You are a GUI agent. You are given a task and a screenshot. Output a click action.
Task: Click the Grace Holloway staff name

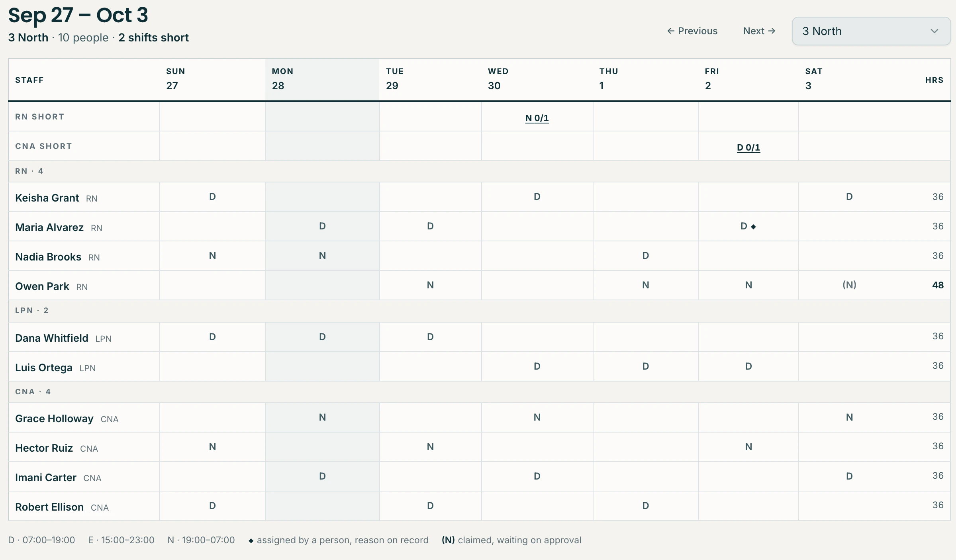[54, 419]
